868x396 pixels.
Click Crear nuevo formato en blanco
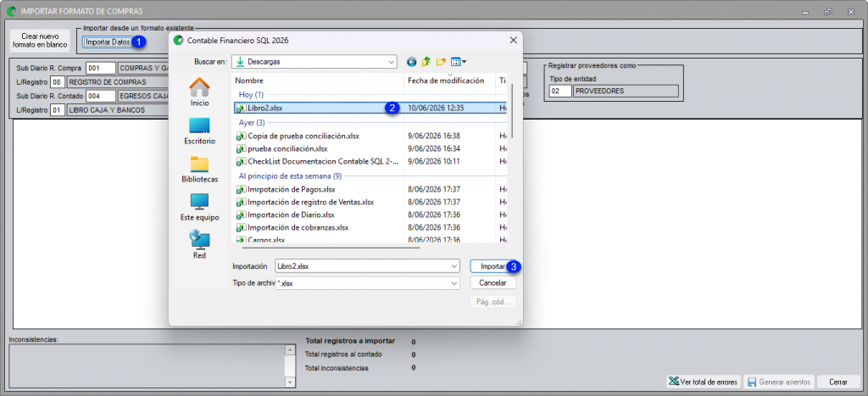40,41
